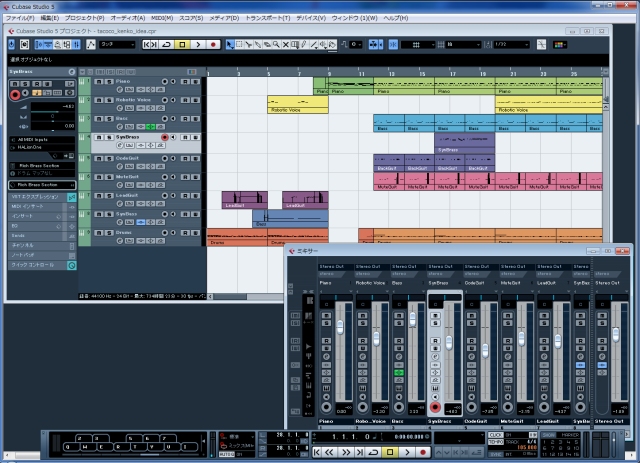Click the toolbar Stop button
The image size is (640, 463).
182,45
